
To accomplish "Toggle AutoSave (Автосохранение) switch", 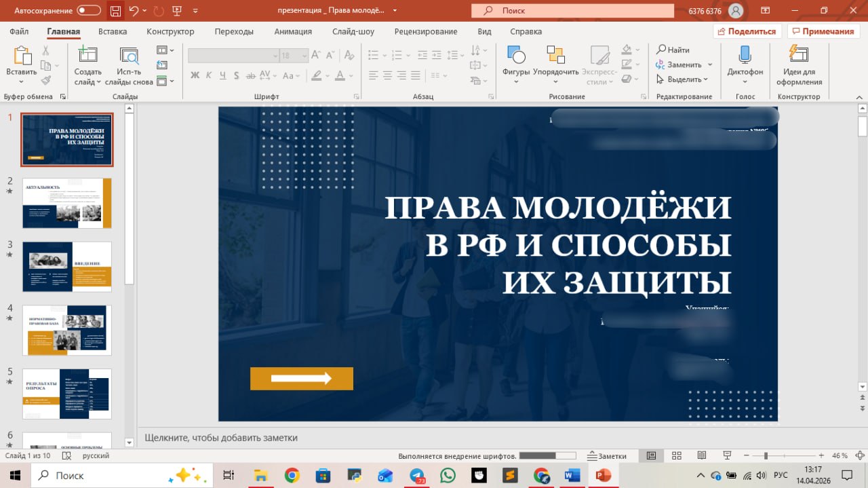I will 89,11.
